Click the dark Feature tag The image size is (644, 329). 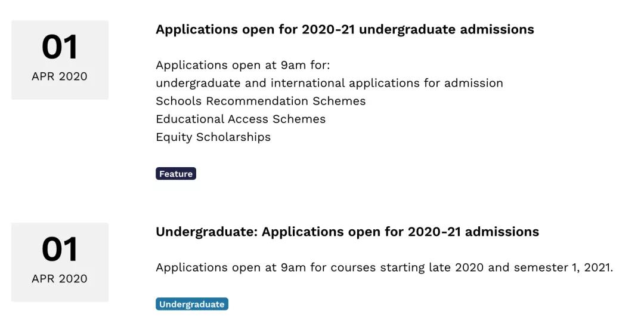point(176,174)
